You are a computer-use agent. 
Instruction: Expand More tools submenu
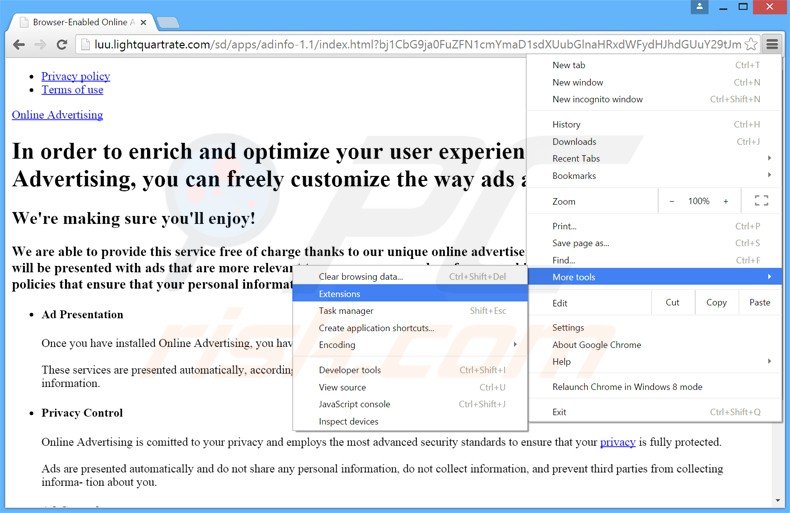tap(655, 277)
